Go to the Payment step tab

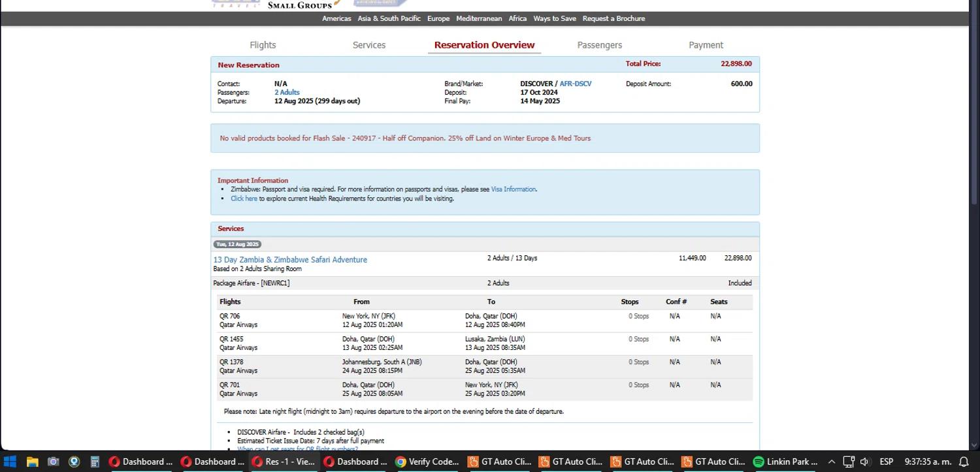(x=706, y=45)
